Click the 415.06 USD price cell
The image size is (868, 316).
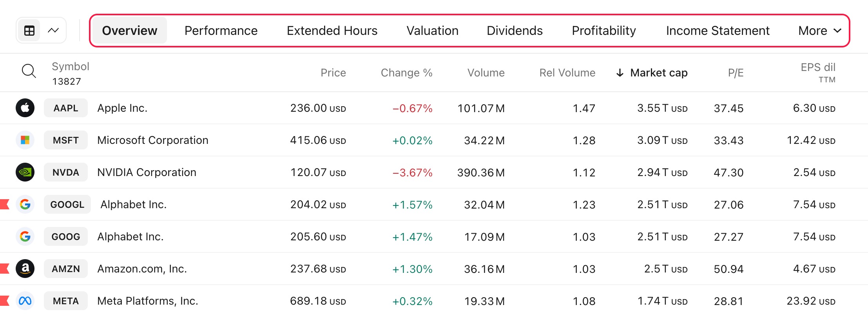click(318, 140)
